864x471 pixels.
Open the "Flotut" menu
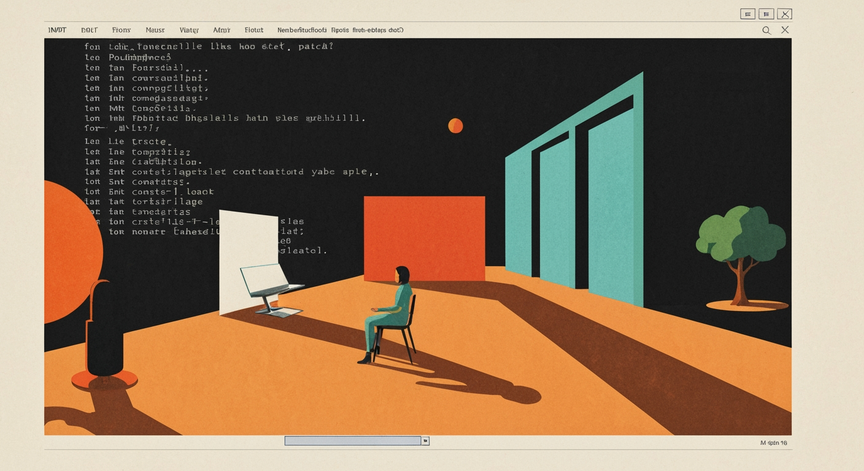pos(254,30)
